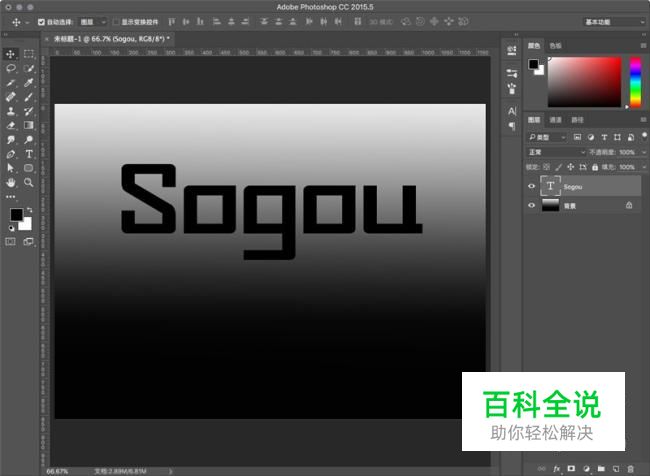This screenshot has height=476, width=650.
Task: Open the Fill slider dropdown arrow
Action: point(644,167)
